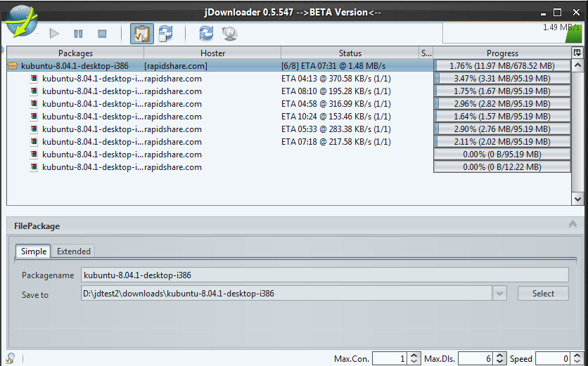Click progress bar showing 3.47%
The height and width of the screenshot is (366, 588).
point(502,79)
